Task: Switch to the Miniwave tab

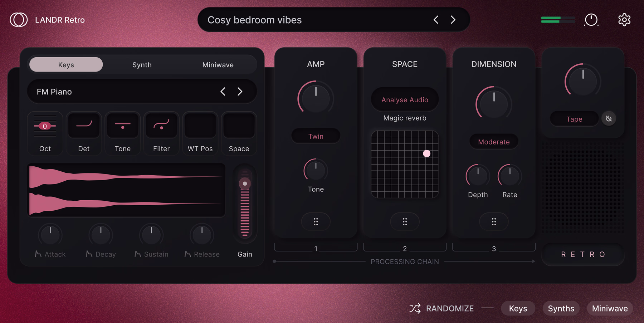Action: (x=218, y=65)
